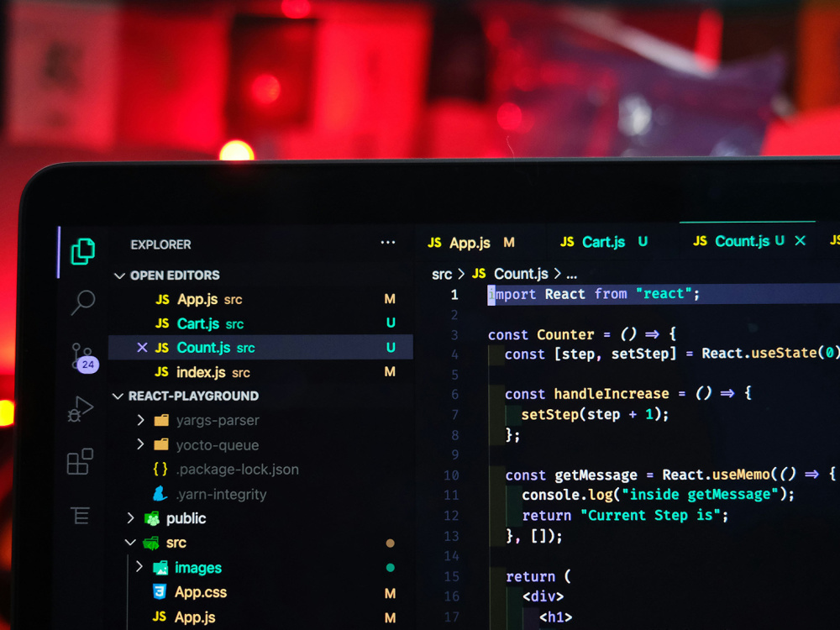Place cursor on import React line
The image size is (840, 630).
pos(594,294)
